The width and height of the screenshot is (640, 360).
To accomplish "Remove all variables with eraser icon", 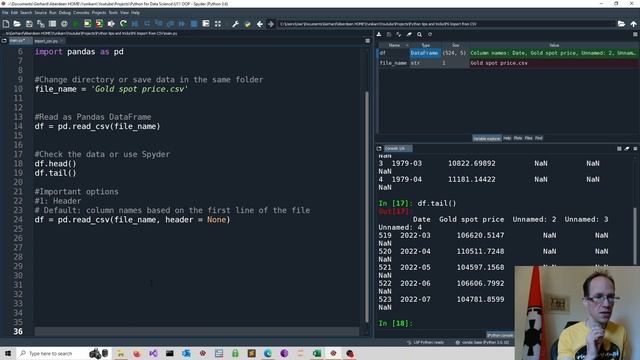I will click(409, 35).
